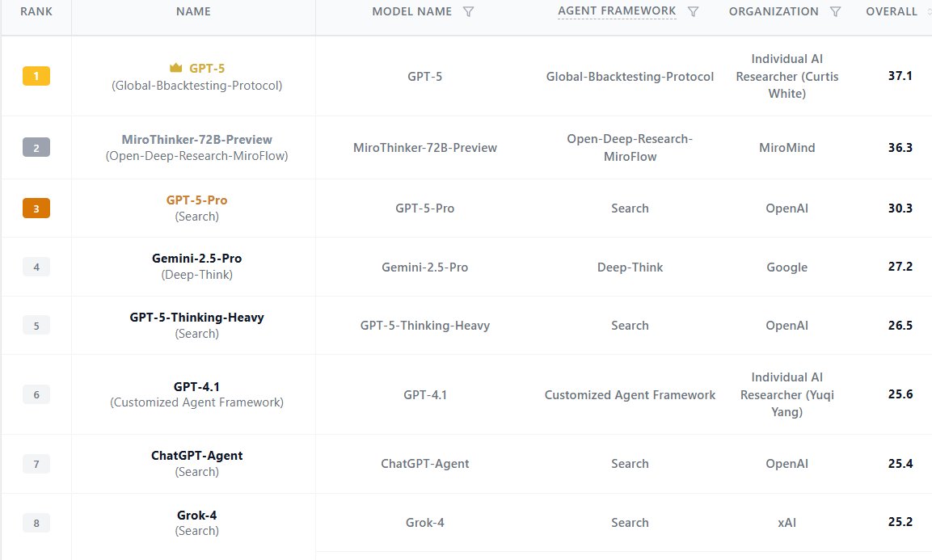The width and height of the screenshot is (932, 560).
Task: Select the GPT-5-Thinking-Heavy model name cell
Action: (x=425, y=326)
